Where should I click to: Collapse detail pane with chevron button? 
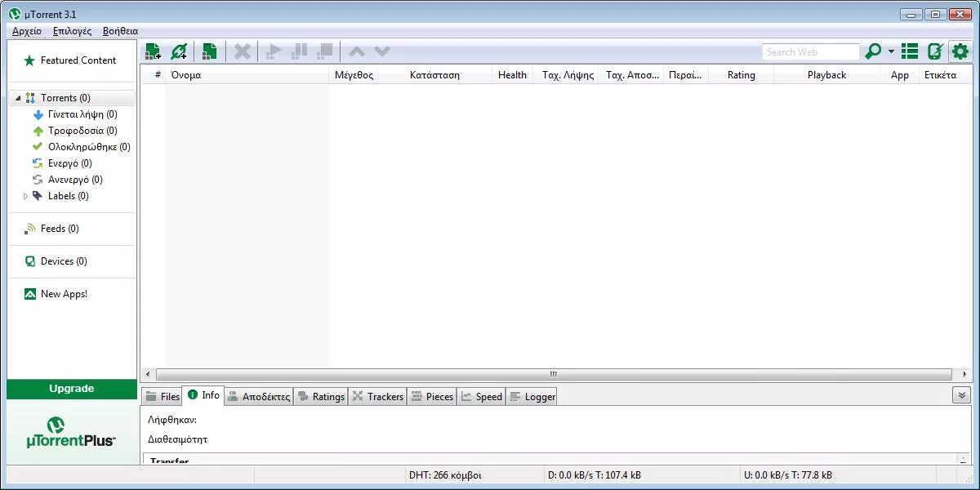(961, 395)
